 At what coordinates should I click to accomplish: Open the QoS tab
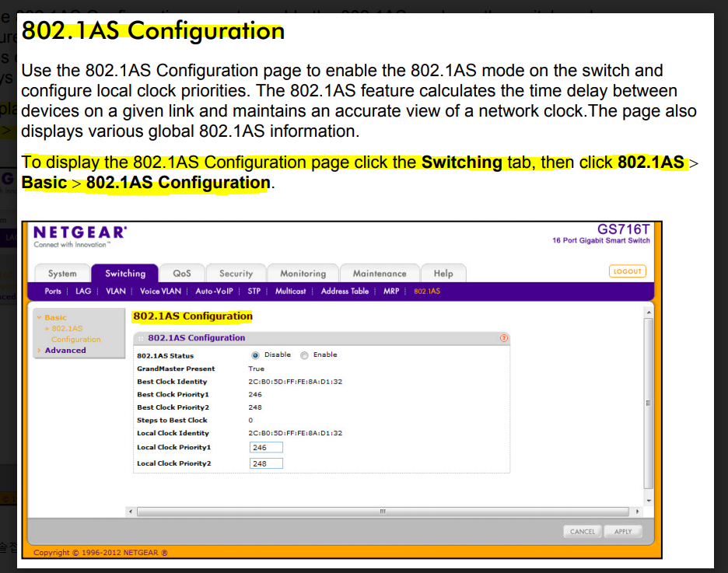pyautogui.click(x=182, y=273)
